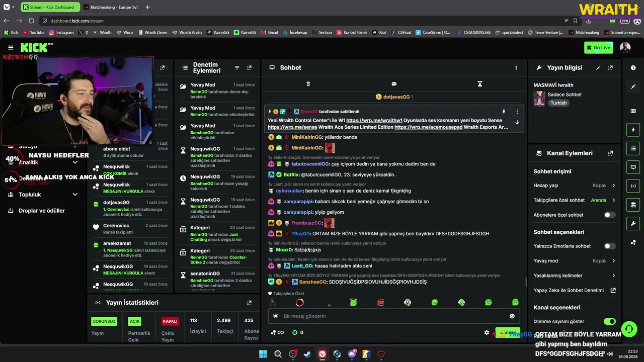Viewport: 644px width, 362px height.
Task: Toggle Yalnızca Emotlarla sohbet switch
Action: (x=609, y=246)
